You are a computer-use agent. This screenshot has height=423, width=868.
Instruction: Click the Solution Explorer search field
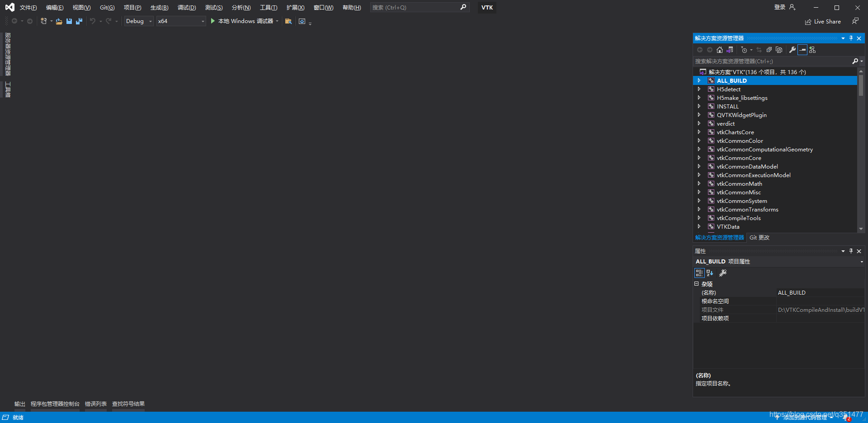(x=772, y=61)
